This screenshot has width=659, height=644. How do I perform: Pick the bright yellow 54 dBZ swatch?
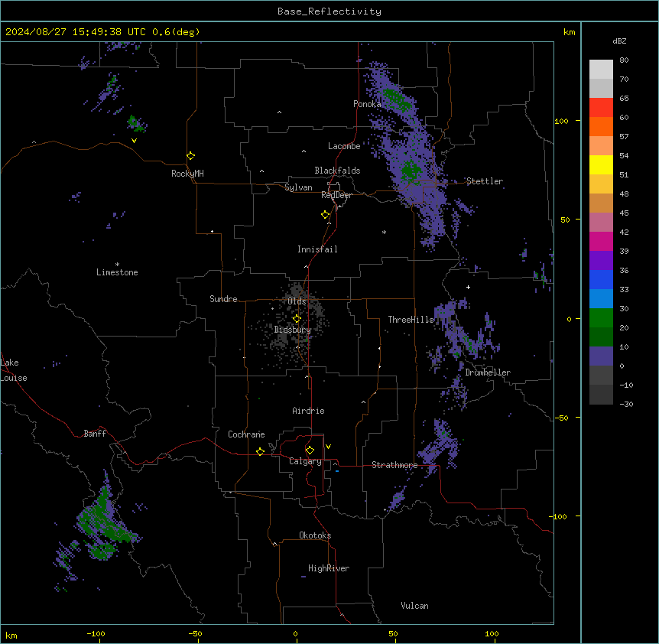601,164
